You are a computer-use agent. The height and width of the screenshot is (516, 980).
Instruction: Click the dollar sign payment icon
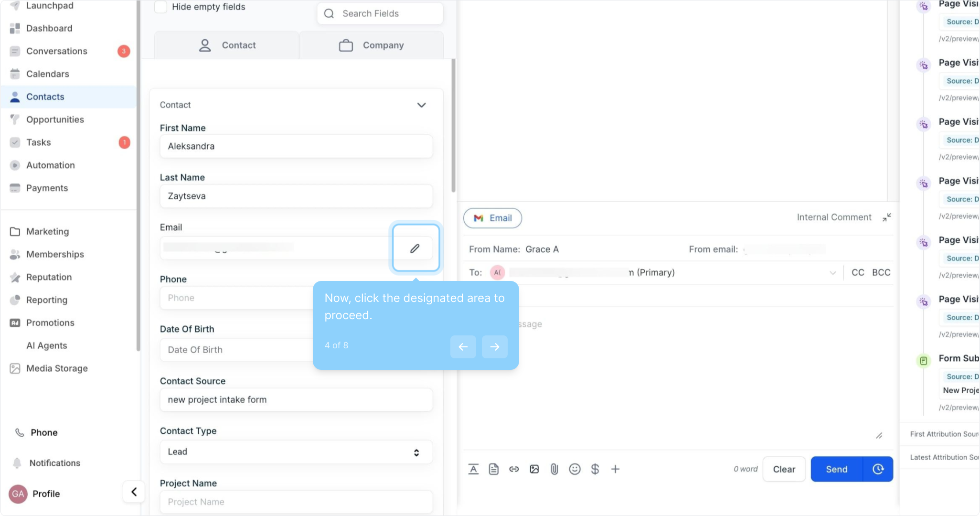click(x=595, y=469)
